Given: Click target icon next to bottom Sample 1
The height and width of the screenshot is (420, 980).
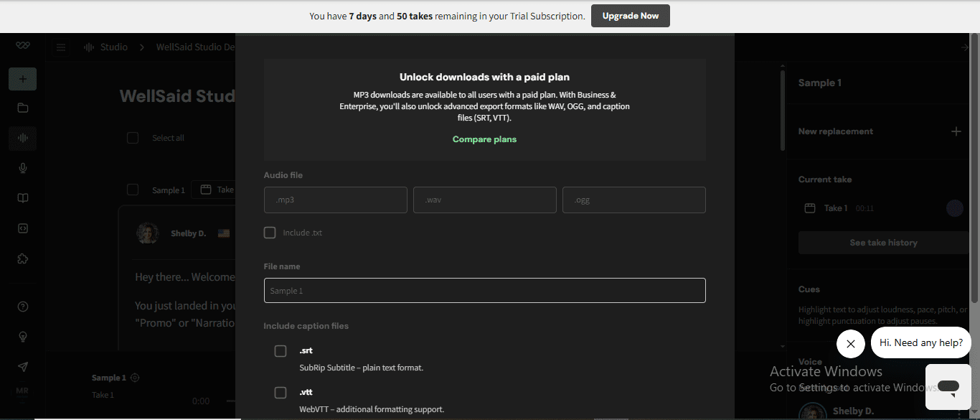Looking at the screenshot, I should pos(135,378).
